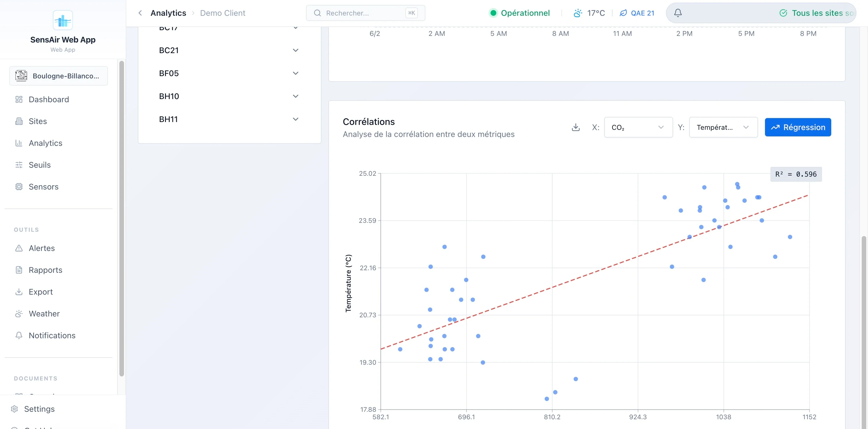Click the Rapports document icon

19,270
